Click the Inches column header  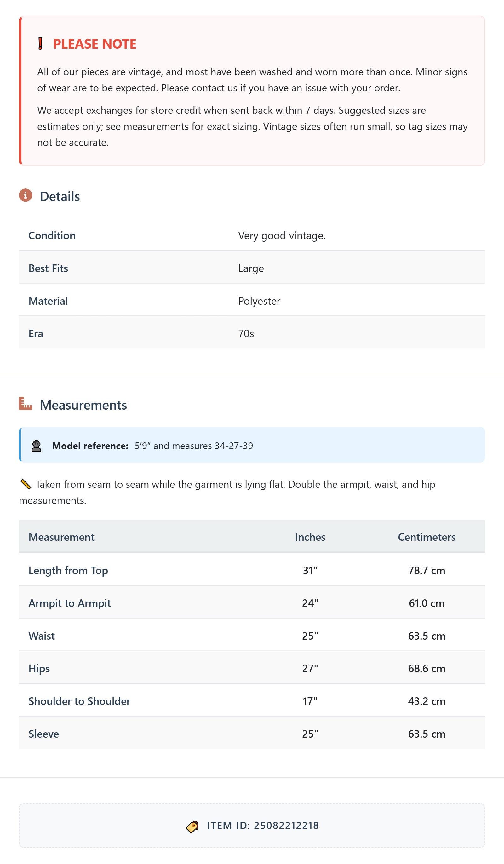tap(310, 537)
